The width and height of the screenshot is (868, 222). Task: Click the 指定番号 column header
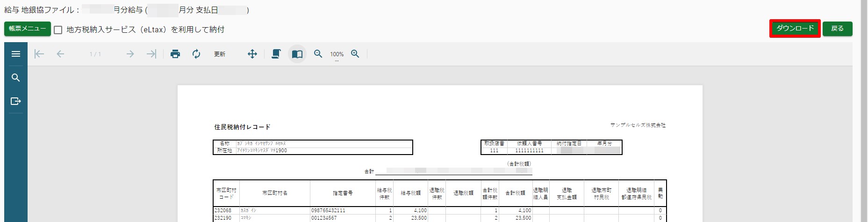click(x=343, y=193)
